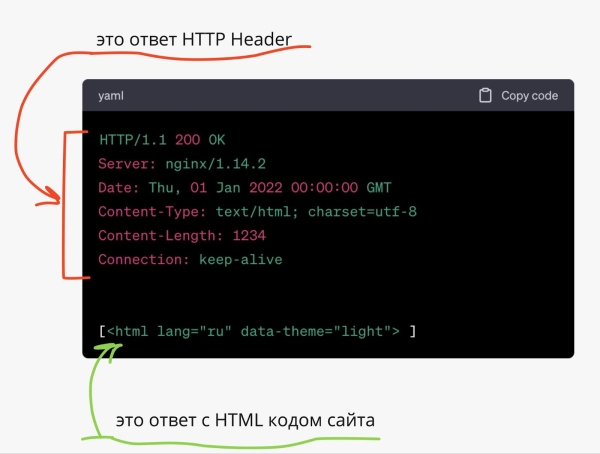Click the clipboard icon in code header
Image resolution: width=600 pixels, height=454 pixels.
point(486,96)
